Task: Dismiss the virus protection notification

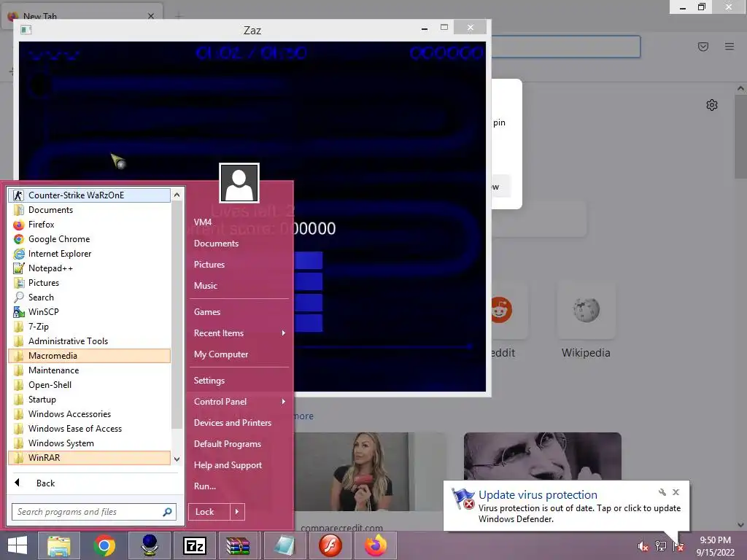Action: pyautogui.click(x=676, y=492)
